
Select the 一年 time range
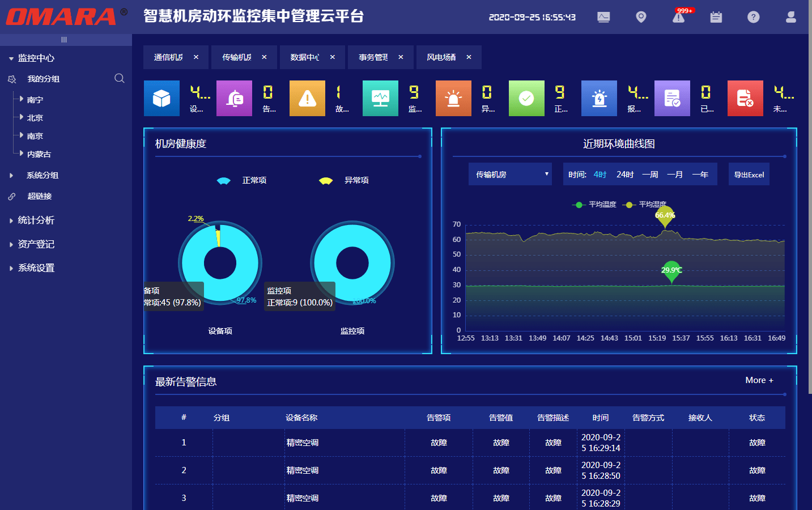tap(700, 175)
